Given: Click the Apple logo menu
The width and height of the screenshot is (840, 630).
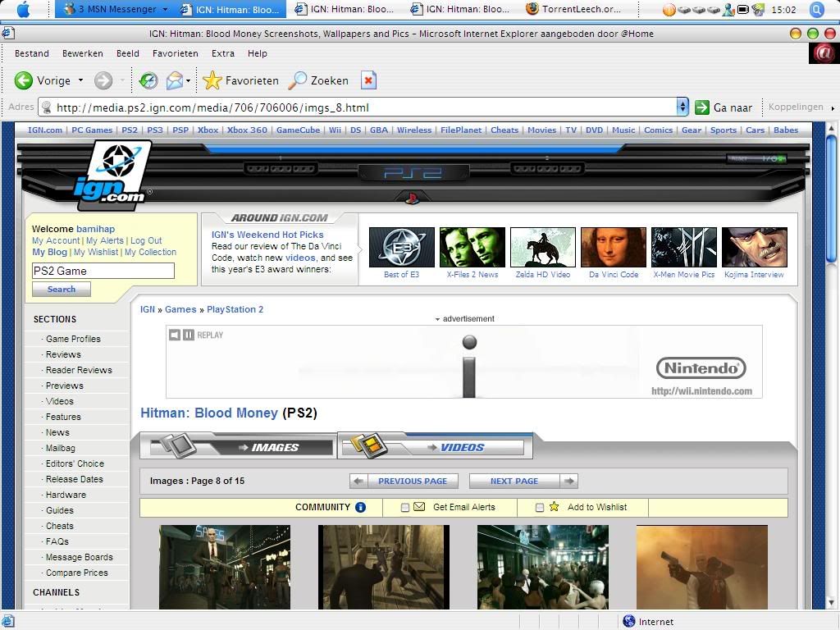Looking at the screenshot, I should 23,9.
